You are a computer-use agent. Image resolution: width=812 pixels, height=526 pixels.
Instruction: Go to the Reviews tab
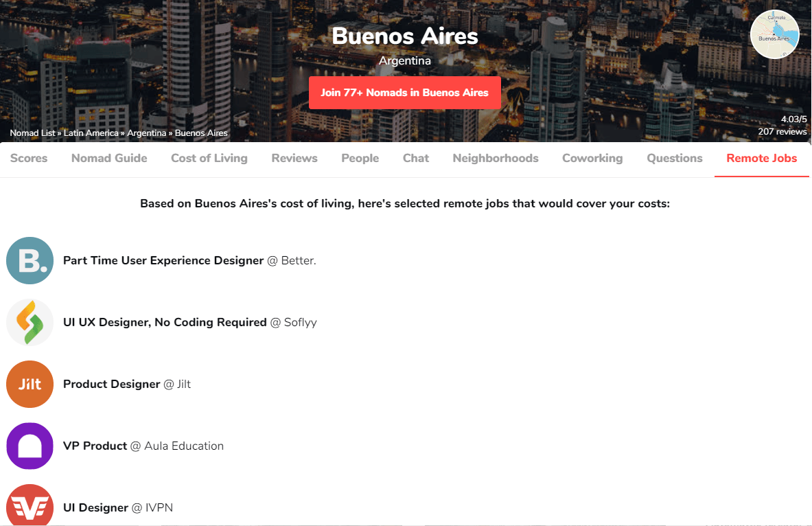click(294, 158)
